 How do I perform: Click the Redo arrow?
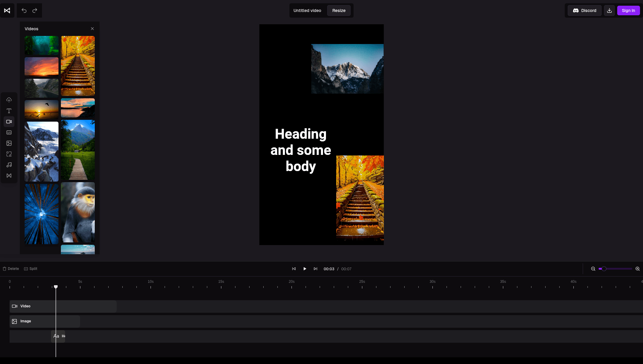[x=35, y=10]
